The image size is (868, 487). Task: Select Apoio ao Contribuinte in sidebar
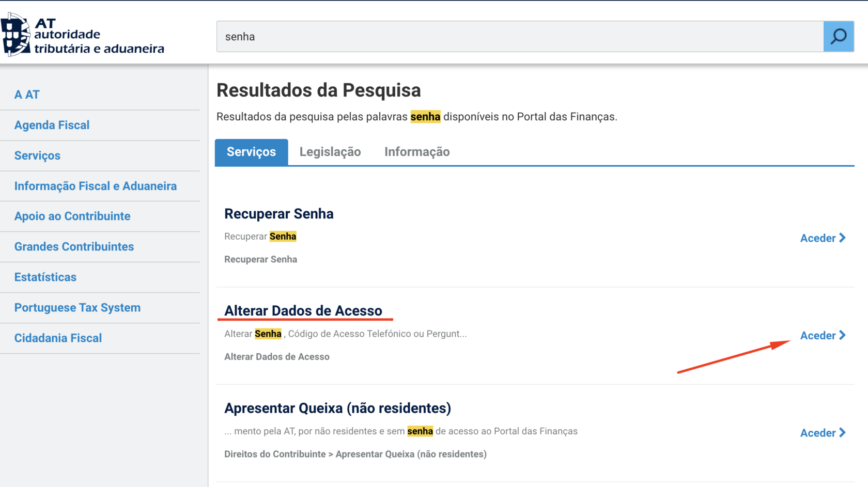[x=72, y=216]
